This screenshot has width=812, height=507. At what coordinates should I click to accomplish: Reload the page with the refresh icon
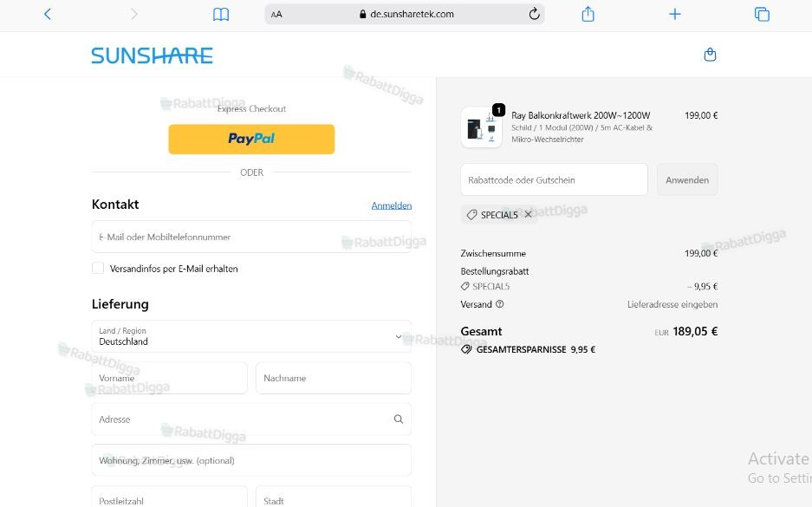[535, 14]
